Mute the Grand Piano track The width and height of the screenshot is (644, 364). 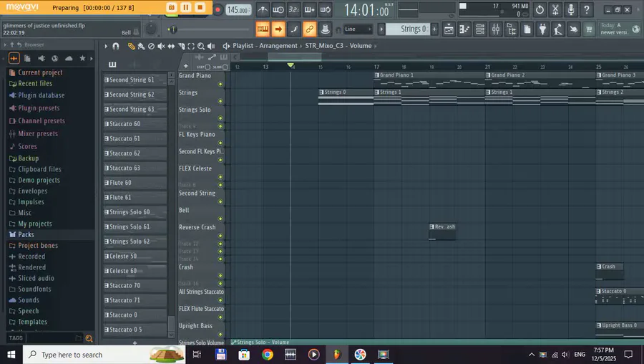(220, 85)
